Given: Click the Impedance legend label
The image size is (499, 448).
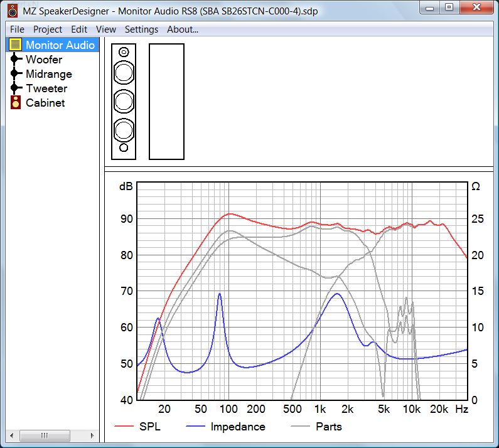Looking at the screenshot, I should [x=238, y=427].
